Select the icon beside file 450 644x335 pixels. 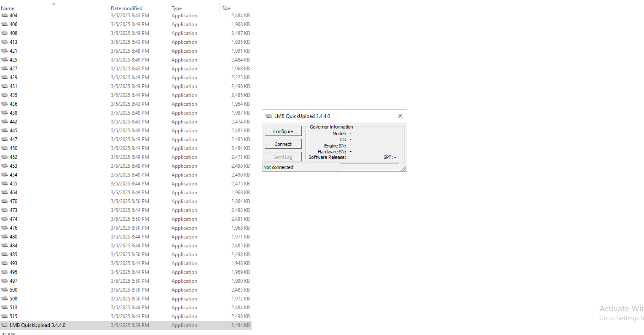[x=5, y=148]
